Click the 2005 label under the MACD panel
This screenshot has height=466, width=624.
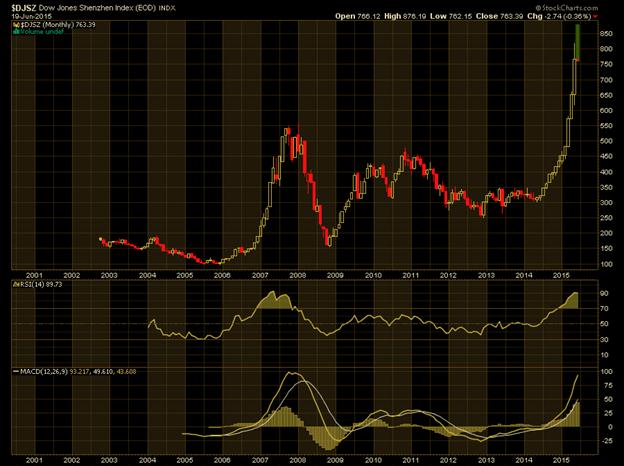pos(185,460)
